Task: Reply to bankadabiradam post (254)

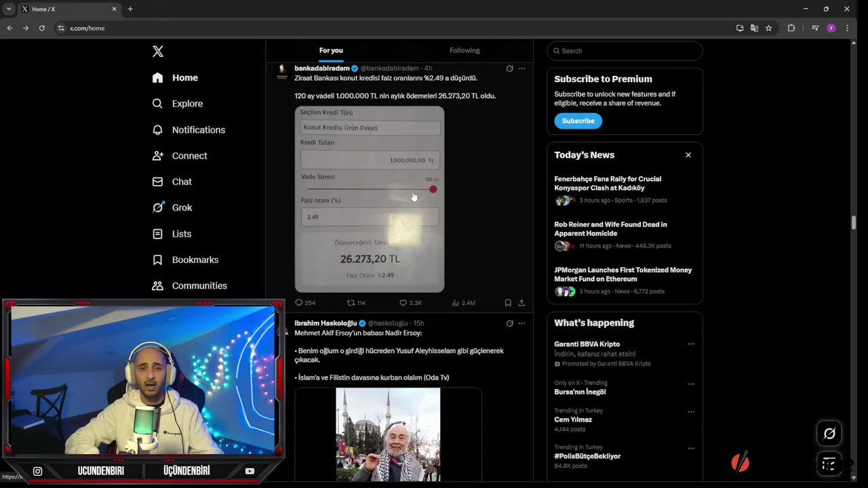Action: click(x=305, y=303)
